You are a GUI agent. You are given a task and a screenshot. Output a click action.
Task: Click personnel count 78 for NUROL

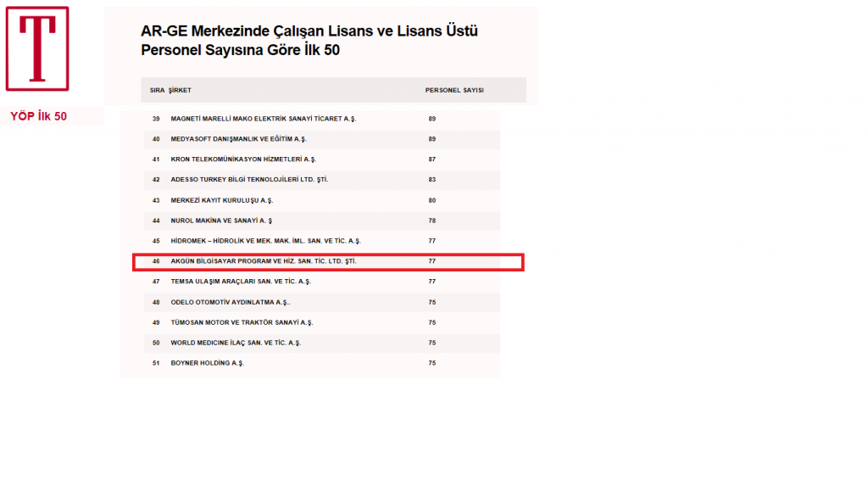click(x=431, y=221)
